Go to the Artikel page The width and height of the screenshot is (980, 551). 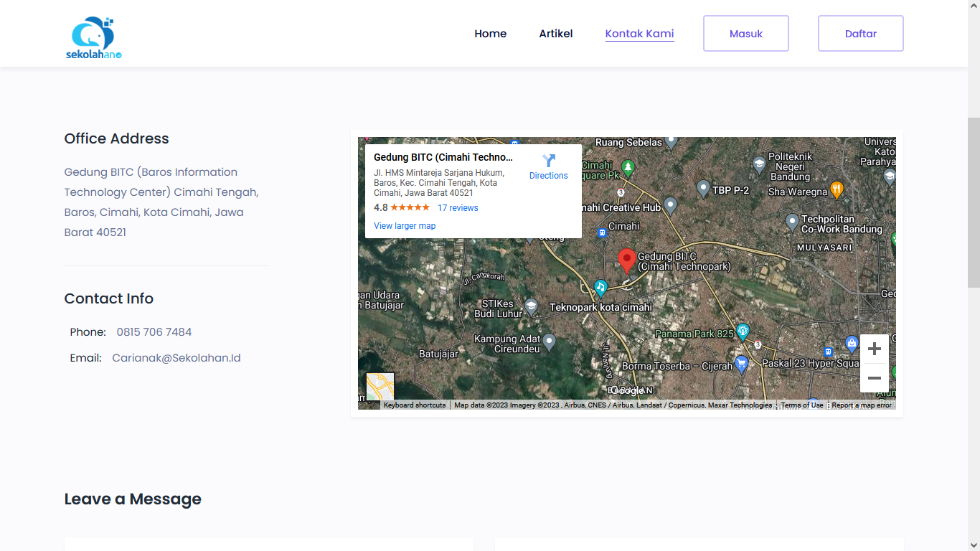556,34
